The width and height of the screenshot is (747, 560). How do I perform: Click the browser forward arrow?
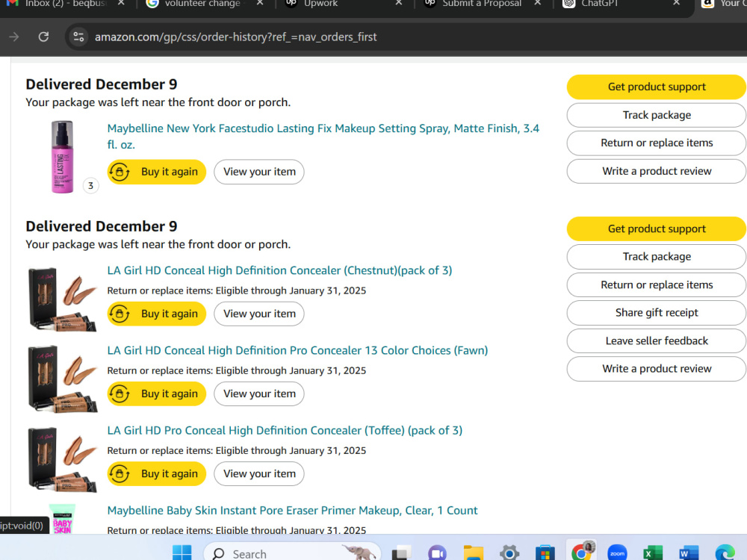tap(13, 37)
